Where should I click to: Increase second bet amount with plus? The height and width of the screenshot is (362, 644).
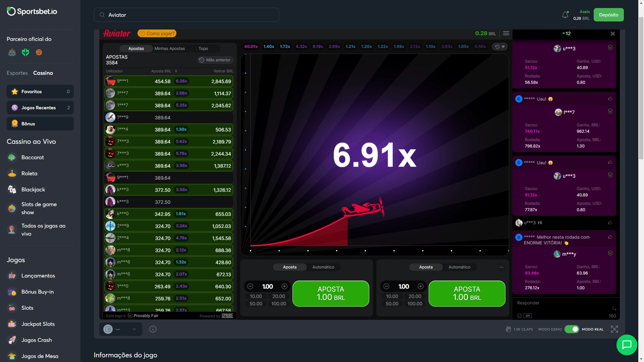pyautogui.click(x=421, y=286)
